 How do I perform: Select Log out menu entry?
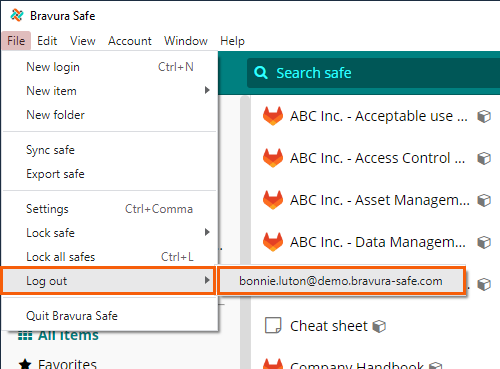click(x=108, y=281)
